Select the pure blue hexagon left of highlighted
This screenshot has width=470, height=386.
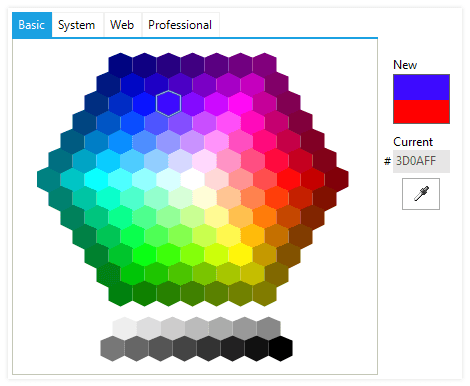point(145,103)
